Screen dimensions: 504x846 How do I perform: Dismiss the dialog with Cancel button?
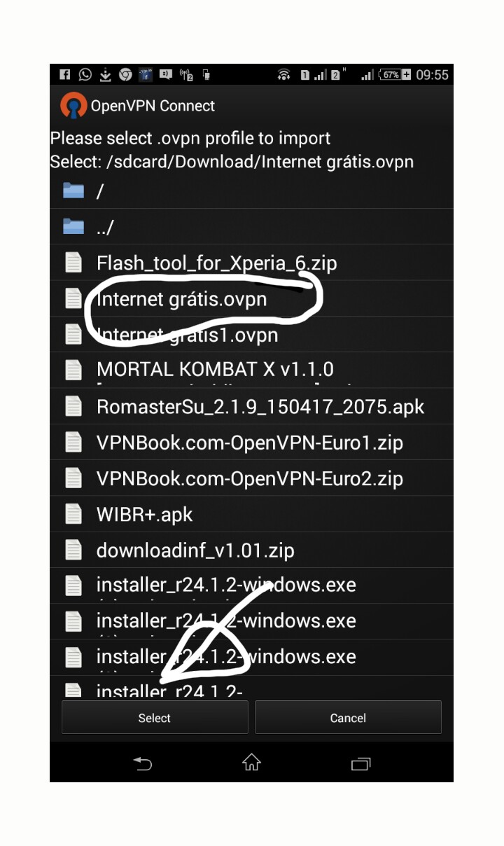click(x=348, y=717)
